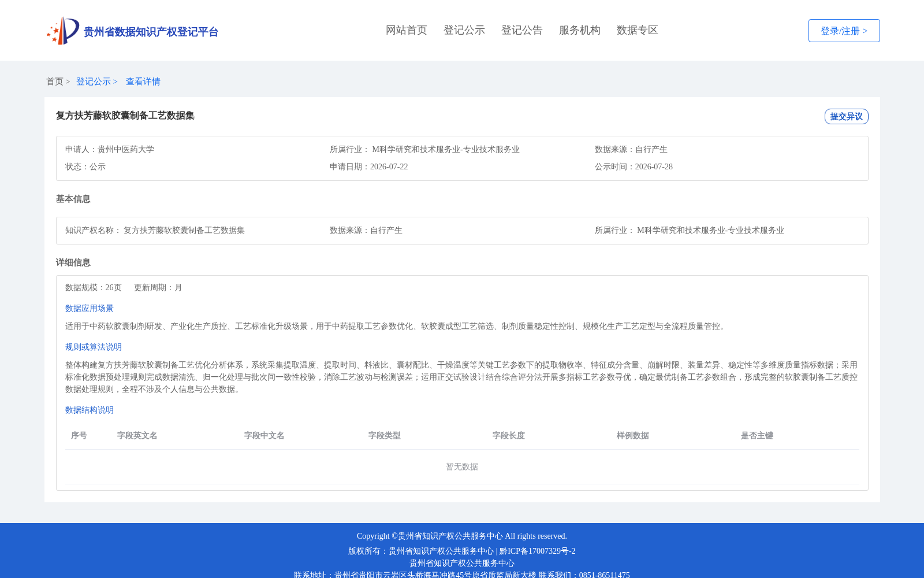The height and width of the screenshot is (578, 924).
Task: Click the 数据规模：26页 text
Action: point(94,287)
